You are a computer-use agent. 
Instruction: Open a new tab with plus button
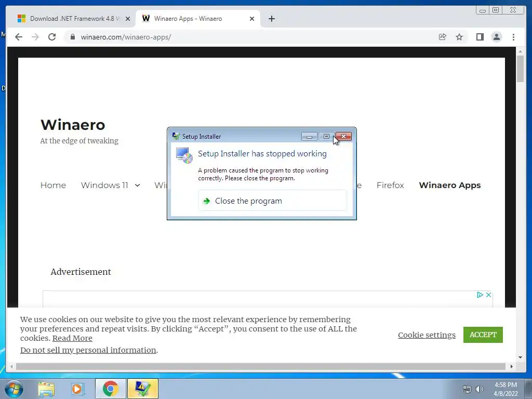tap(271, 19)
